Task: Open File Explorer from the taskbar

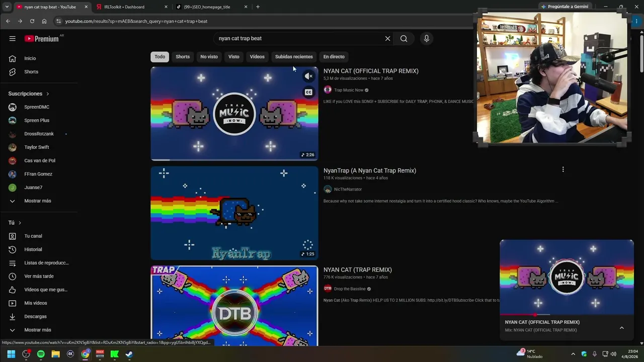Action: tap(55, 354)
